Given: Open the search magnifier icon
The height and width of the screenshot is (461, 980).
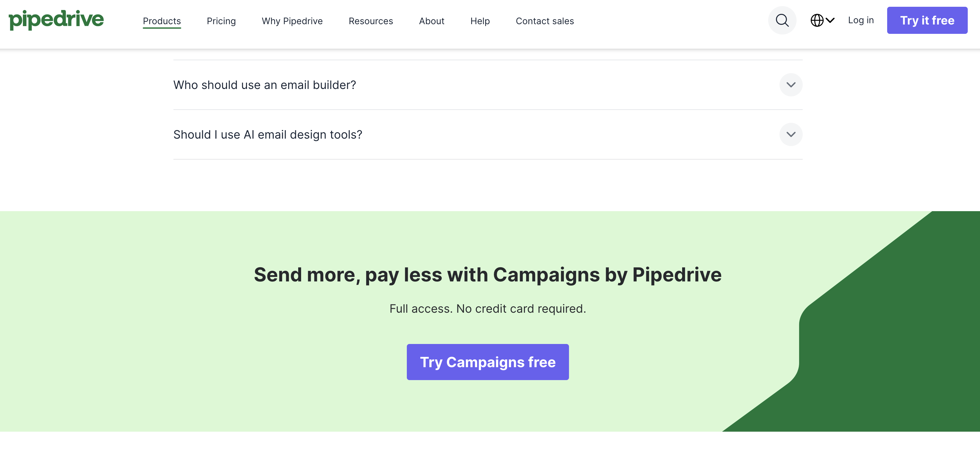Looking at the screenshot, I should [782, 21].
